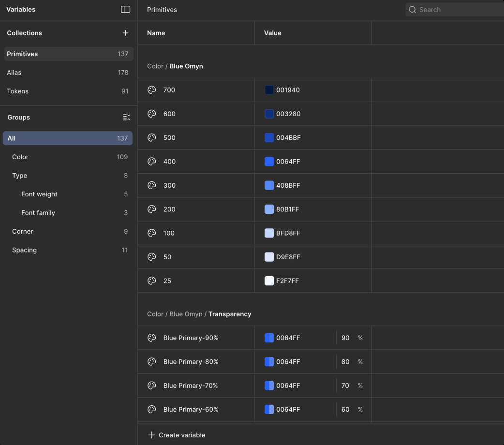Click the plus icon to add collection
Screen dimensions: 504x445
click(x=125, y=33)
